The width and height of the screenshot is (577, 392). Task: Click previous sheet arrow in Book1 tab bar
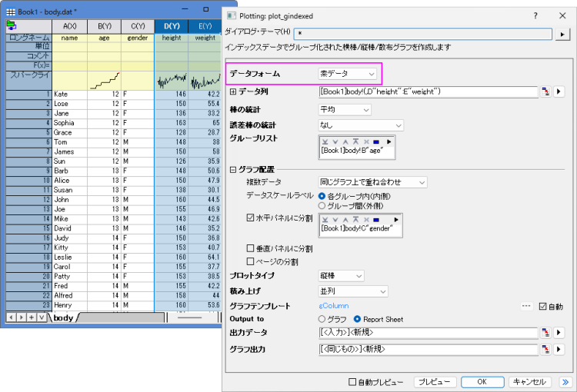pyautogui.click(x=12, y=317)
